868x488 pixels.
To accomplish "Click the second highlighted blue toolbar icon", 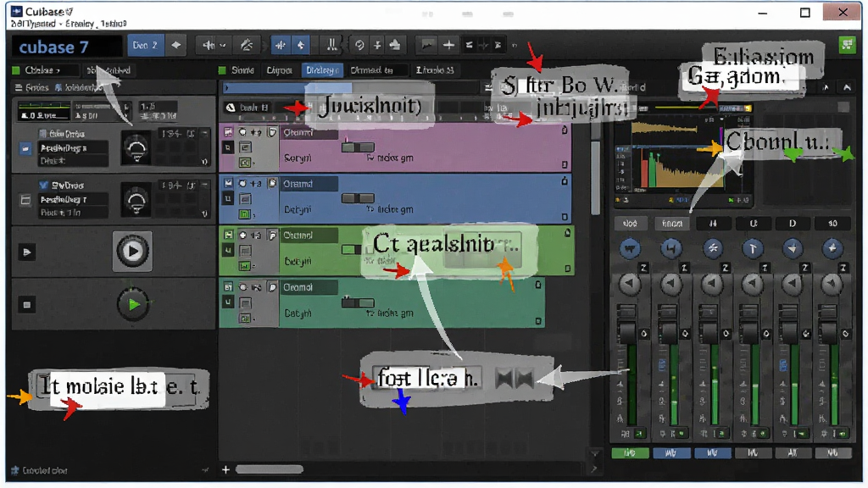I will [301, 46].
